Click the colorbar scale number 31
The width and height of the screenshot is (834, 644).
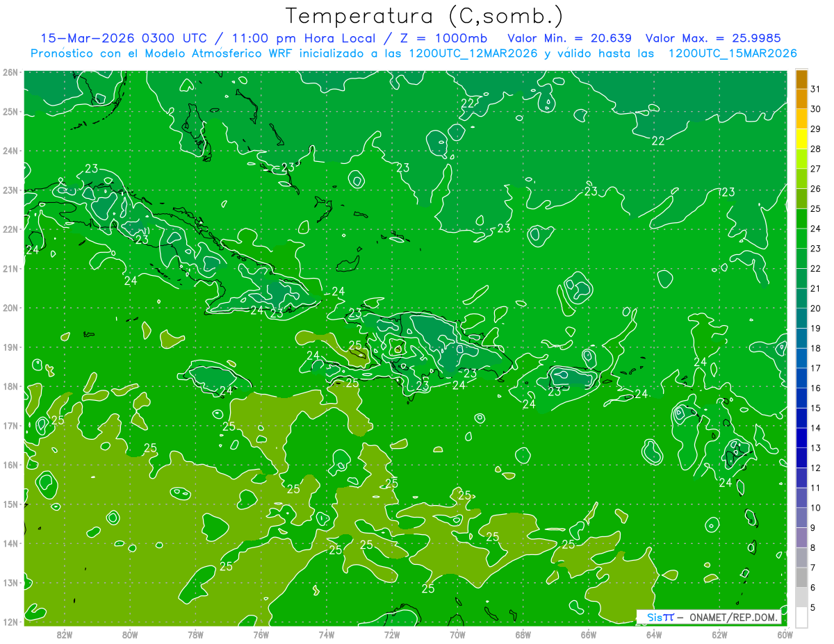pos(815,89)
